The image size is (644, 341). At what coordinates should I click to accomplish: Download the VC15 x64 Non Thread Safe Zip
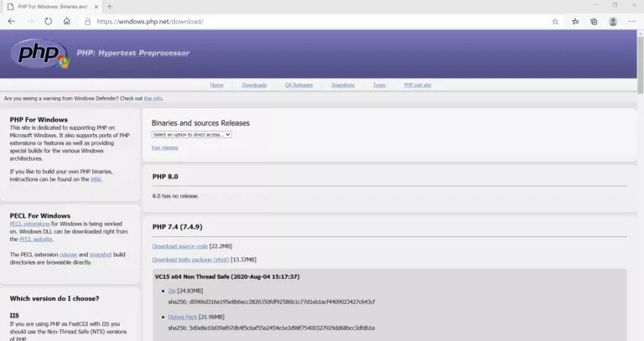click(x=172, y=291)
